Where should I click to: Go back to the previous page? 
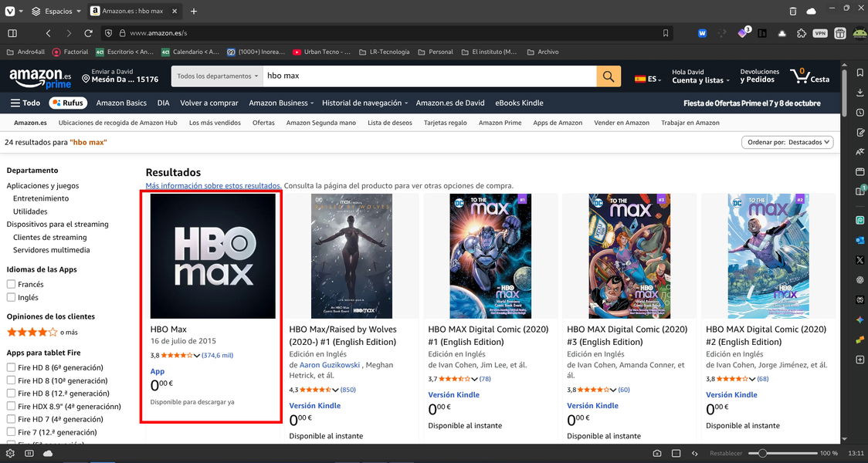click(48, 33)
